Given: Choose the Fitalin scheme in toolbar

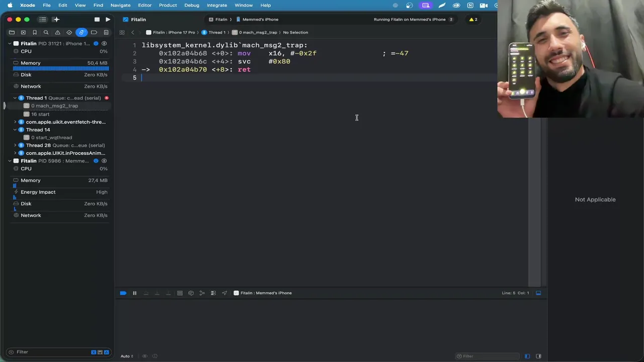Looking at the screenshot, I should 218,19.
